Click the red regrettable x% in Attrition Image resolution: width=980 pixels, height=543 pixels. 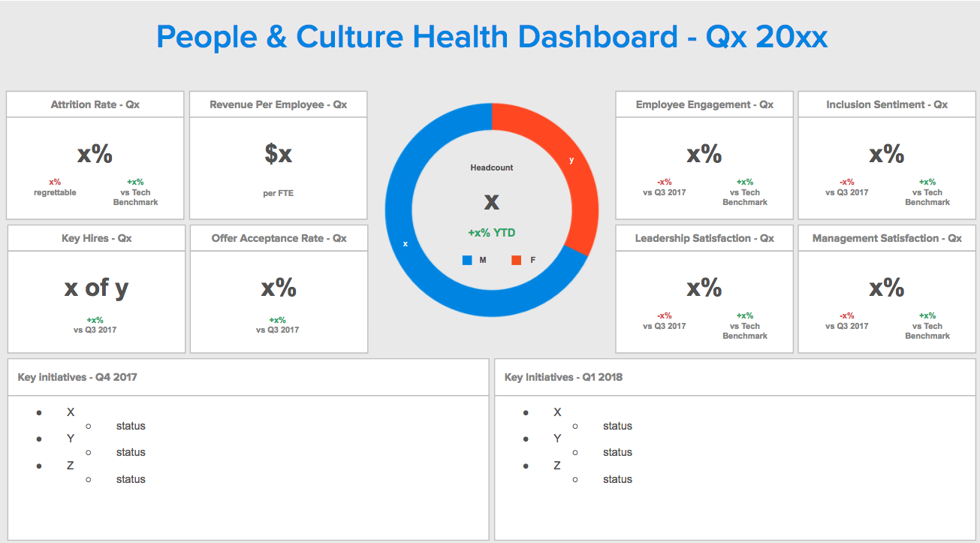tap(55, 182)
